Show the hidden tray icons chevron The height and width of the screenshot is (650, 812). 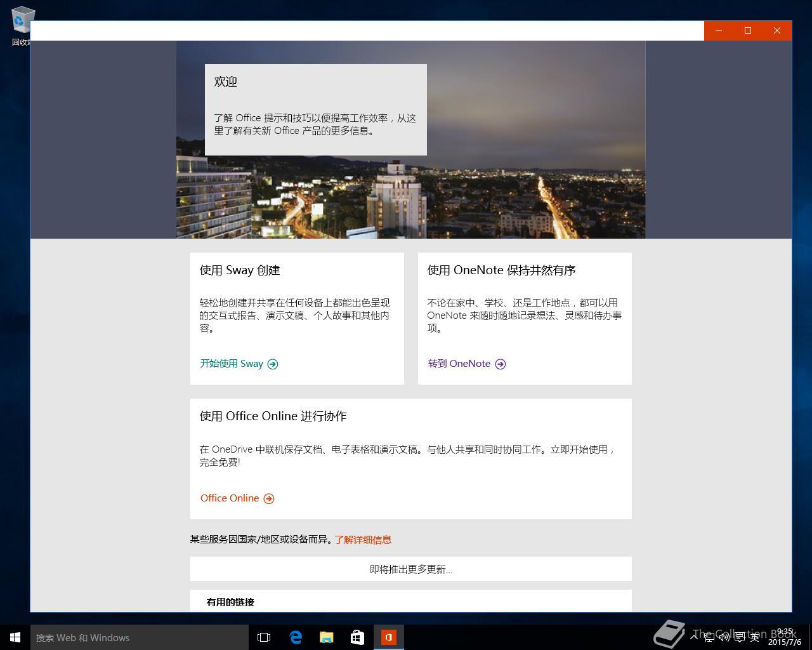694,637
